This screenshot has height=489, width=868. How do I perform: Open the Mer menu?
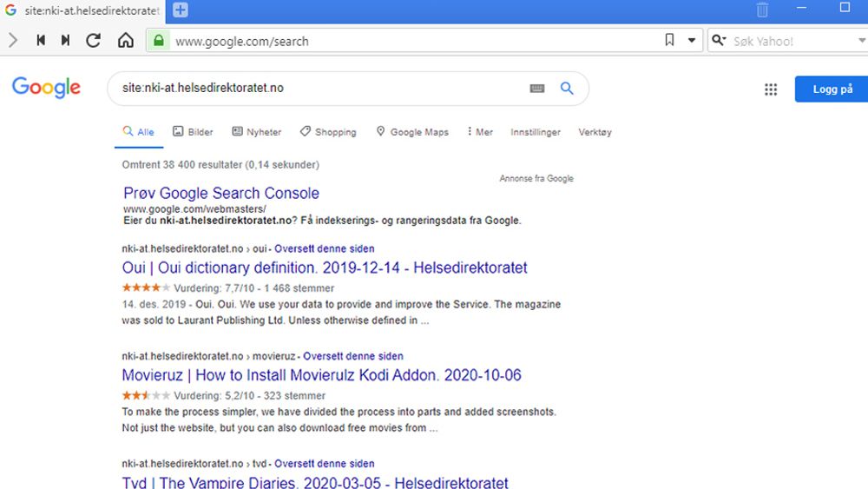tap(480, 132)
